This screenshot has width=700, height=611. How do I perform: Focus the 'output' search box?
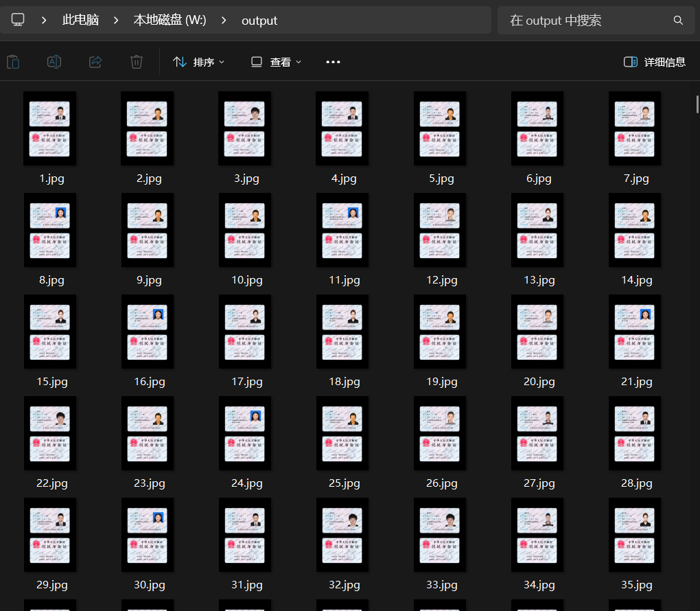[596, 20]
